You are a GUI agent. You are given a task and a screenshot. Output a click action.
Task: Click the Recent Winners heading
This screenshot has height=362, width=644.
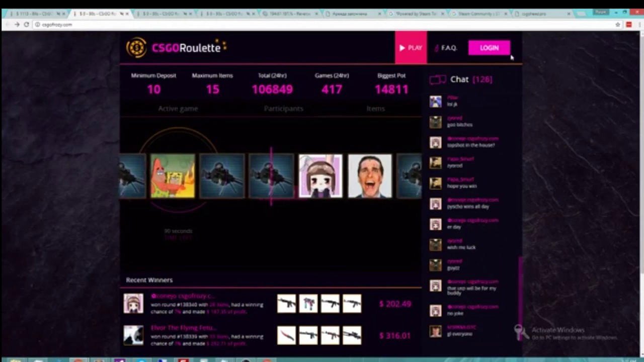click(149, 280)
